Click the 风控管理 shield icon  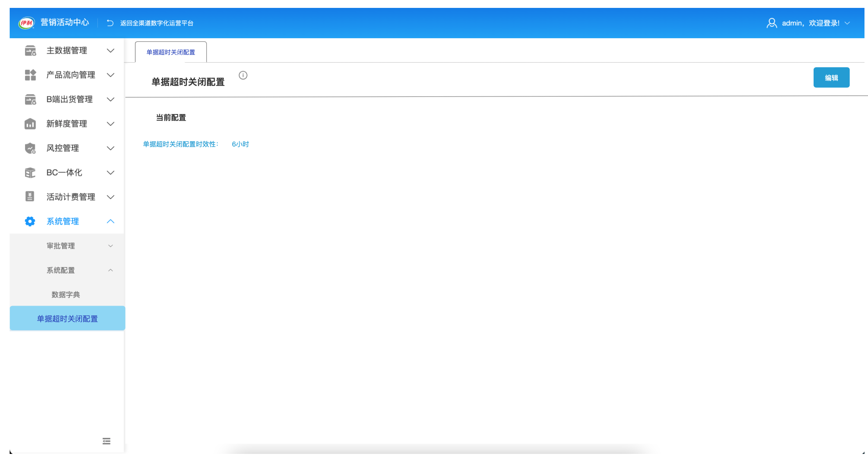tap(30, 148)
